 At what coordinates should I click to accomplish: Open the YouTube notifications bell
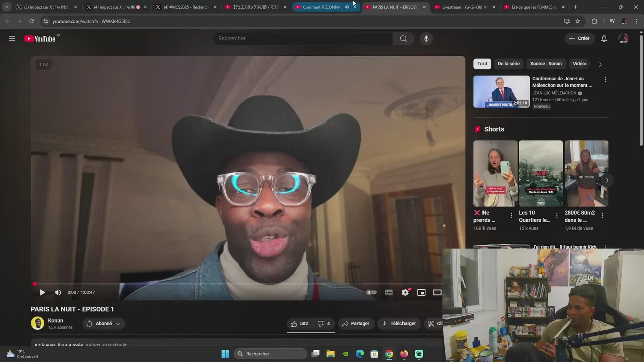tap(604, 39)
